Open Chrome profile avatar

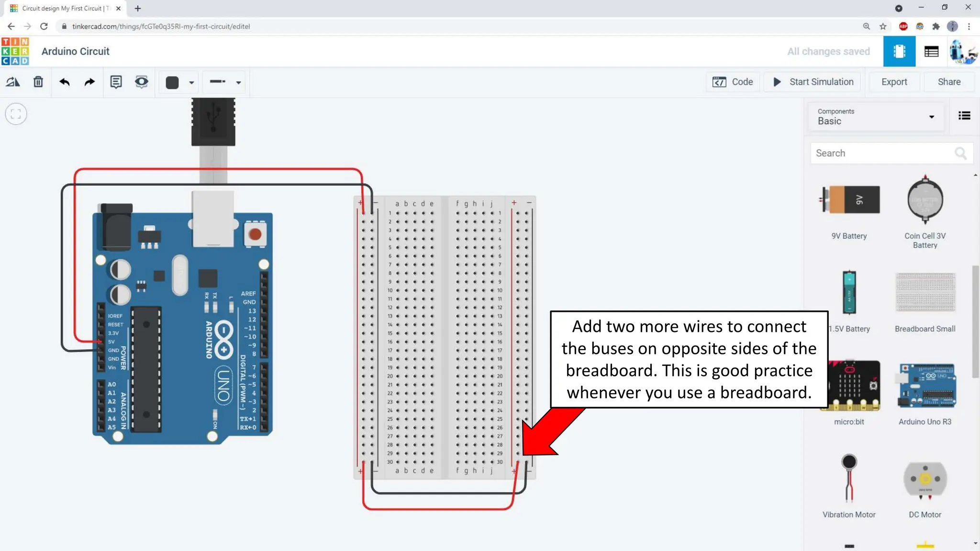(x=952, y=26)
